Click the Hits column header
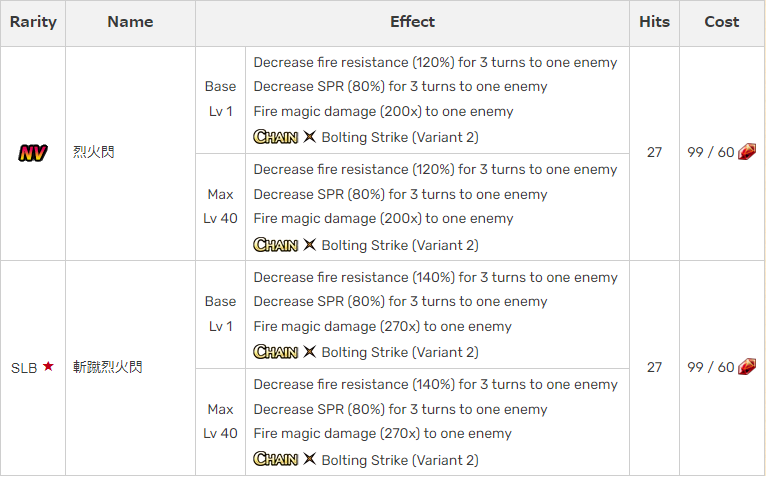The height and width of the screenshot is (478, 767). [x=654, y=23]
